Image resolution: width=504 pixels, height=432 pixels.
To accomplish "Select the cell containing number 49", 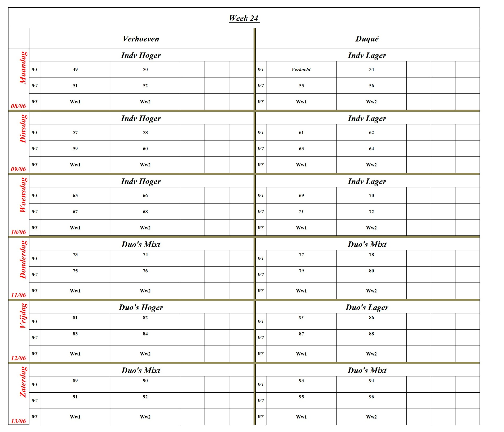I will click(75, 70).
